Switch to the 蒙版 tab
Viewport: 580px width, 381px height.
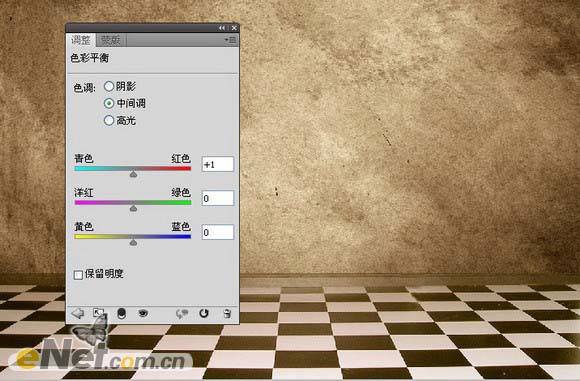[x=111, y=40]
